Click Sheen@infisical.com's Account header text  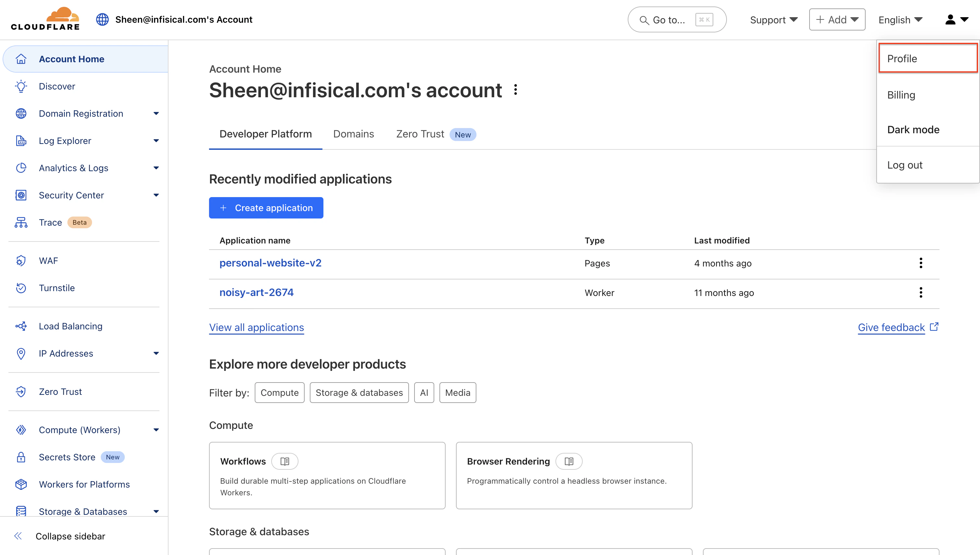[x=184, y=19]
